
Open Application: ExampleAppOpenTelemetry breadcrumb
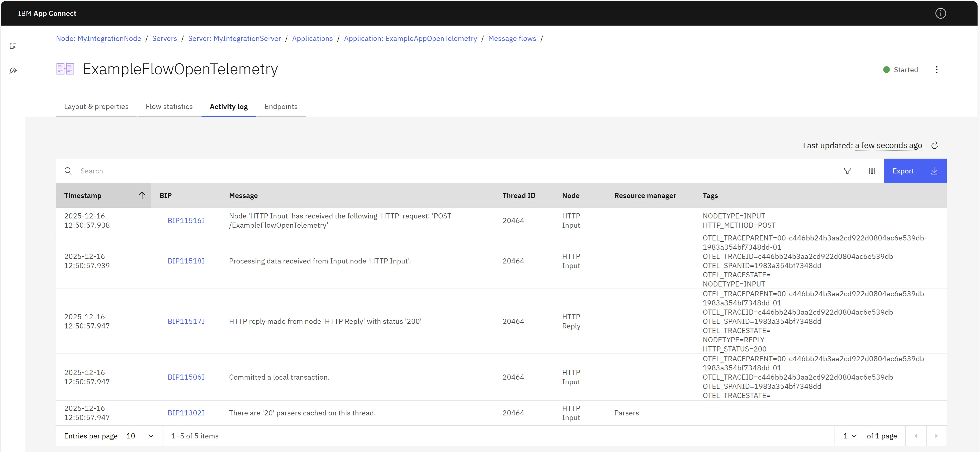[x=410, y=38]
